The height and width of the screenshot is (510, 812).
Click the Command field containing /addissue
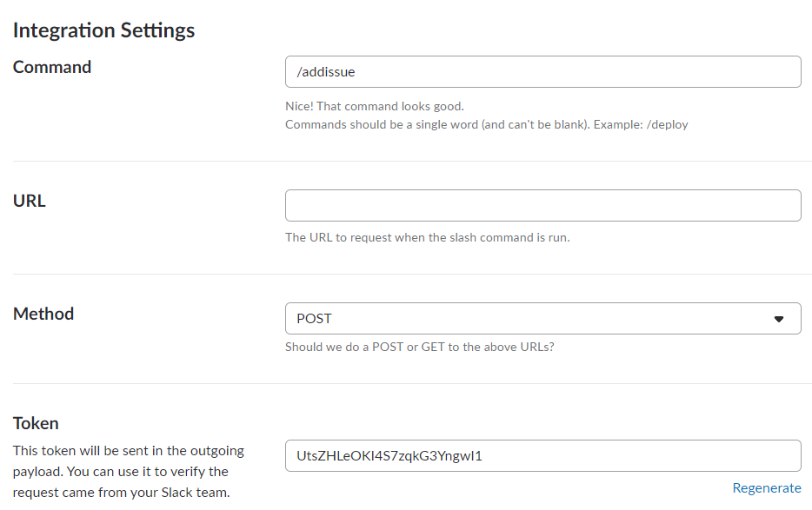pyautogui.click(x=542, y=71)
